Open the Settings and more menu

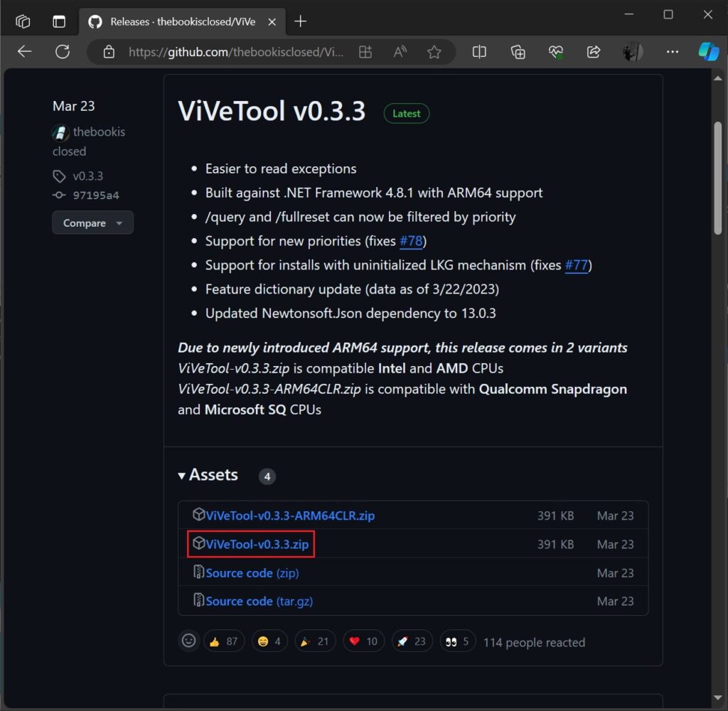672,51
